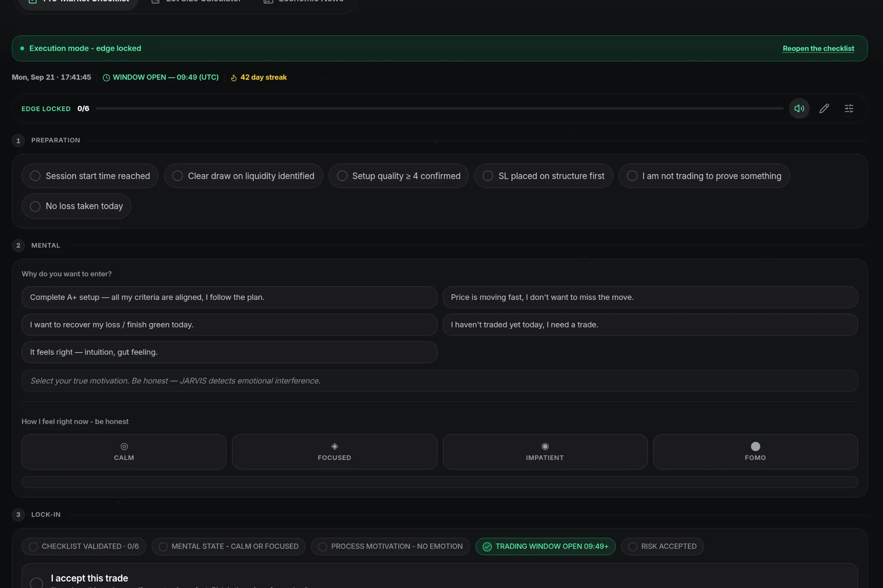Screen dimensions: 883x588
Task: Click the Edge Locked progress bar
Action: tap(439, 109)
